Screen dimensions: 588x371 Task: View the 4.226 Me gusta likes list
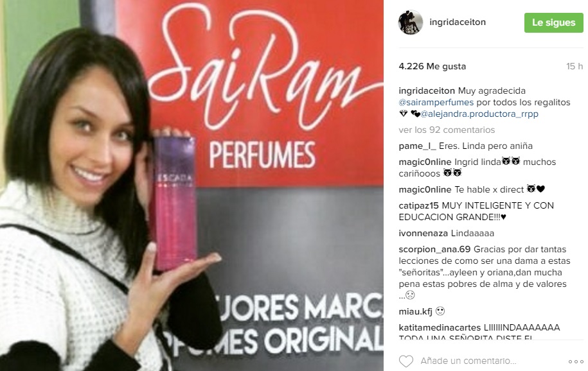tap(432, 66)
